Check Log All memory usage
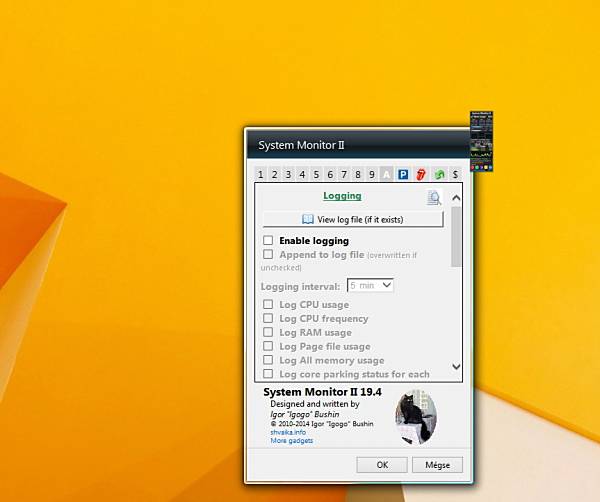Viewport: 600px width, 502px height. pyautogui.click(x=268, y=360)
